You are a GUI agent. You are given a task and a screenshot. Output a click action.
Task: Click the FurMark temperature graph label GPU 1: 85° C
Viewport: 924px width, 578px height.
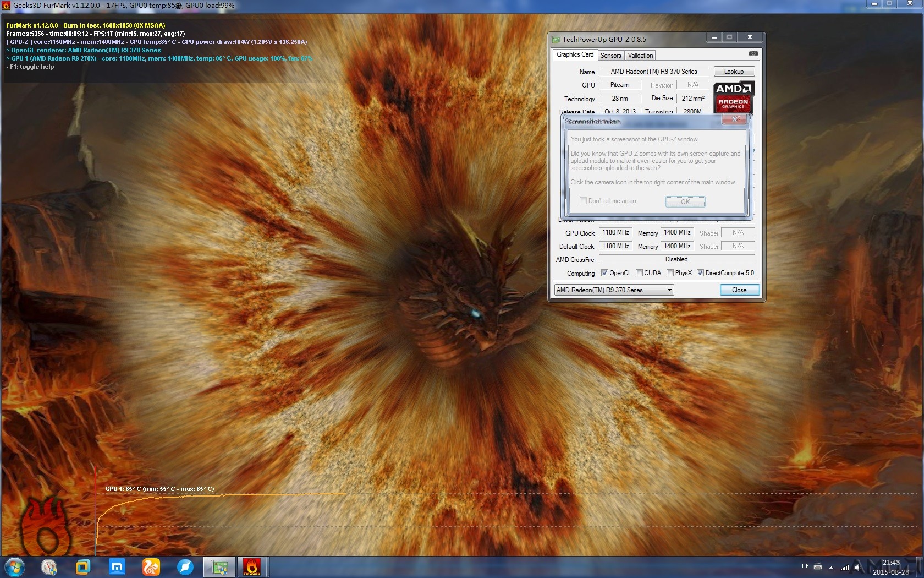(159, 489)
